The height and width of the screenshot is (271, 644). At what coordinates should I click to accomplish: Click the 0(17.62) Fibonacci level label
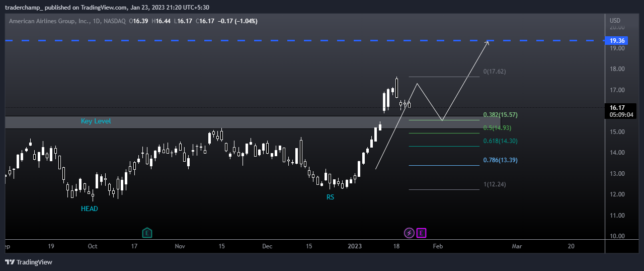pyautogui.click(x=495, y=72)
